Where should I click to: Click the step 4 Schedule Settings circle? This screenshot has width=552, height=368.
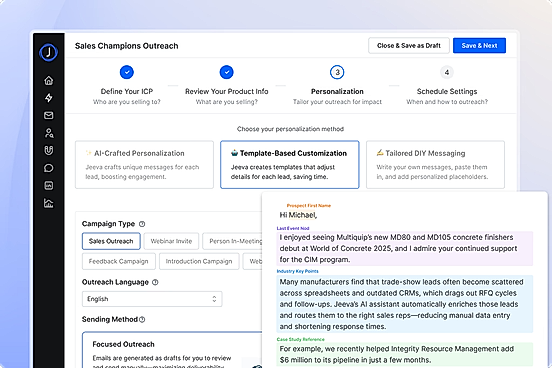click(x=447, y=72)
